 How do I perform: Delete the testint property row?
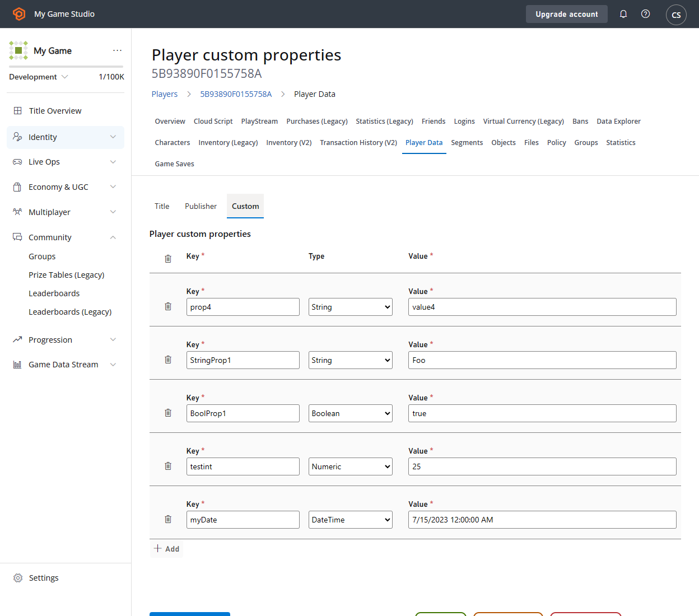click(x=168, y=466)
